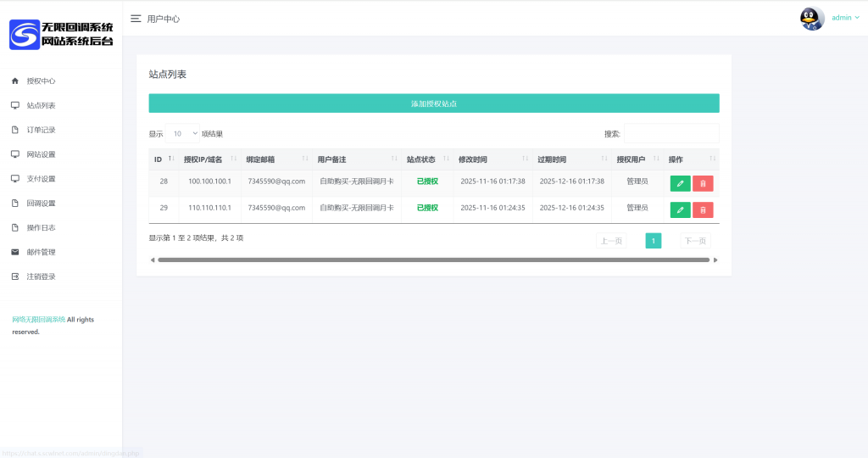Click the 上一页 pagination button

click(x=612, y=241)
